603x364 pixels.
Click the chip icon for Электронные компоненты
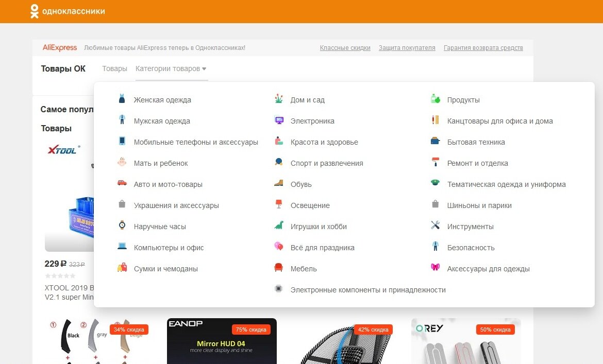pos(279,288)
